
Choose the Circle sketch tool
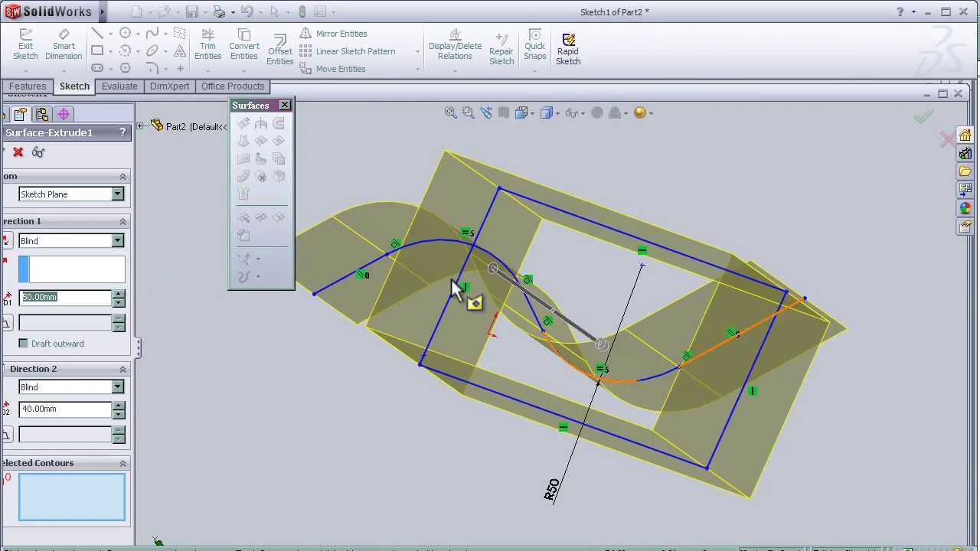click(x=125, y=34)
